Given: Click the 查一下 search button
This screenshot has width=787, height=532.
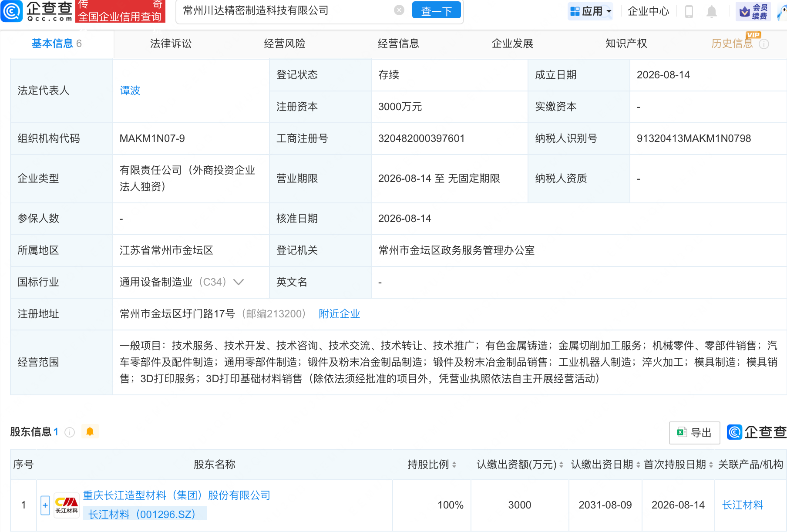Looking at the screenshot, I should [x=436, y=11].
